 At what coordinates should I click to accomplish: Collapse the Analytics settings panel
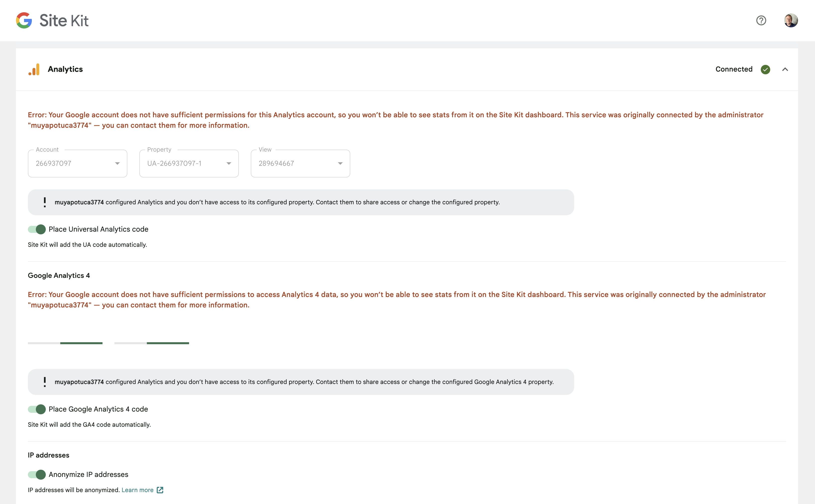[785, 69]
